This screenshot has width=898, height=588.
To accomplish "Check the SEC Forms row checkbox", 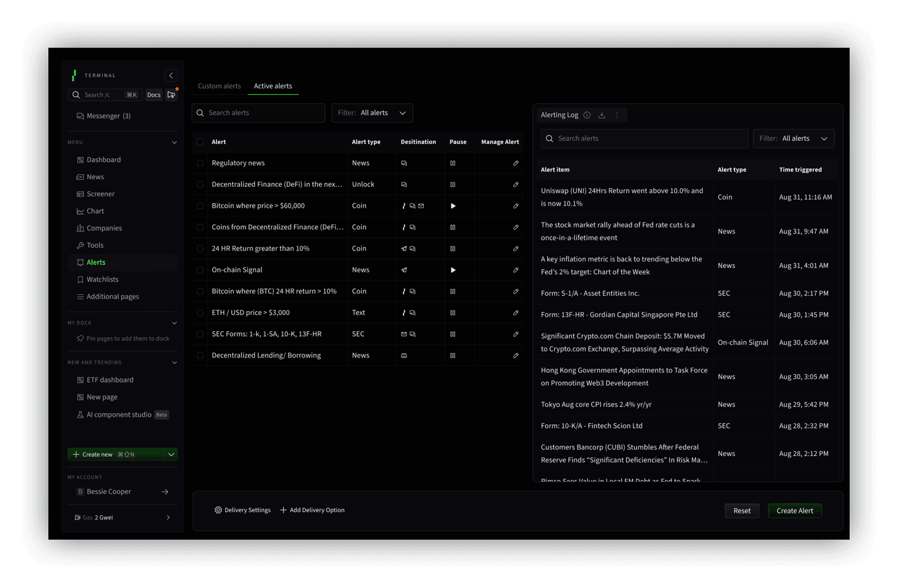I will coord(200,334).
